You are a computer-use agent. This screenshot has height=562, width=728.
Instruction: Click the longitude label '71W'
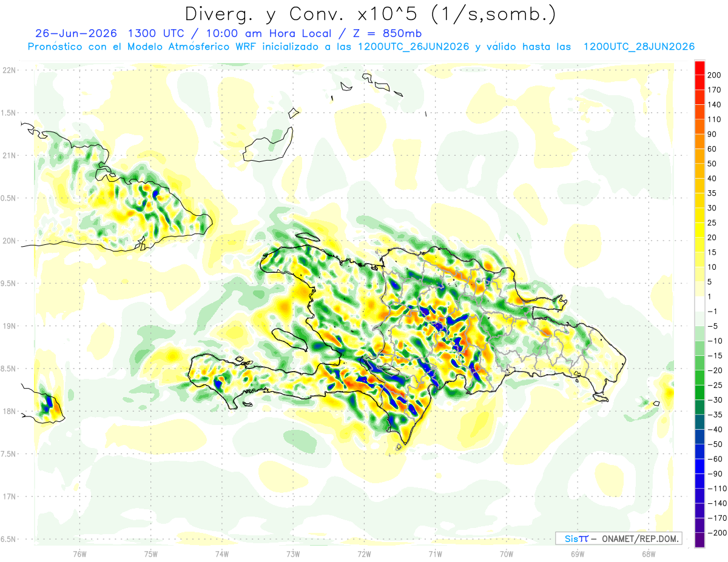(x=435, y=554)
